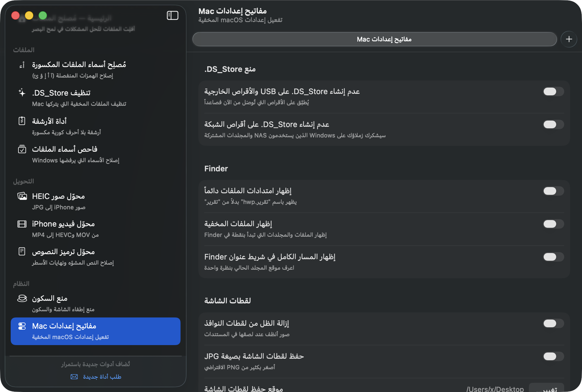Toggle no .DS_Store creation on network drives
This screenshot has height=392, width=582.
point(553,124)
